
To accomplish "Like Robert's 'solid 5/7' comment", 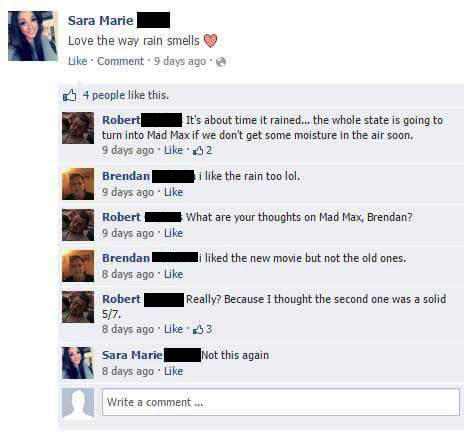I will coord(173,329).
